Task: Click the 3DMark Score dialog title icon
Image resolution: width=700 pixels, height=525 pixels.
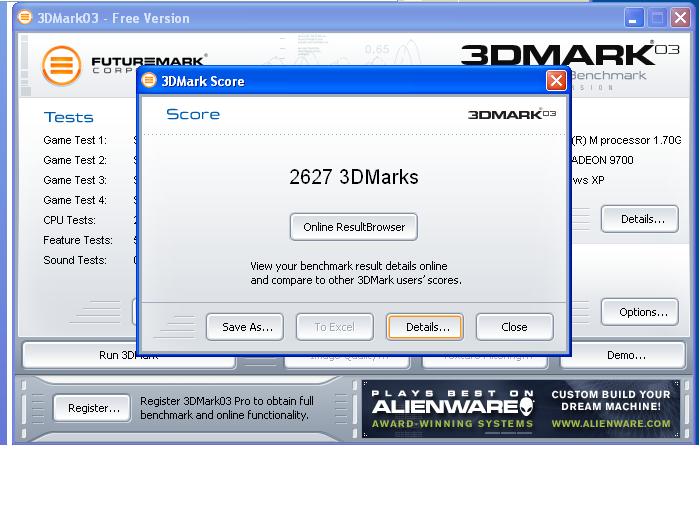Action: point(150,81)
